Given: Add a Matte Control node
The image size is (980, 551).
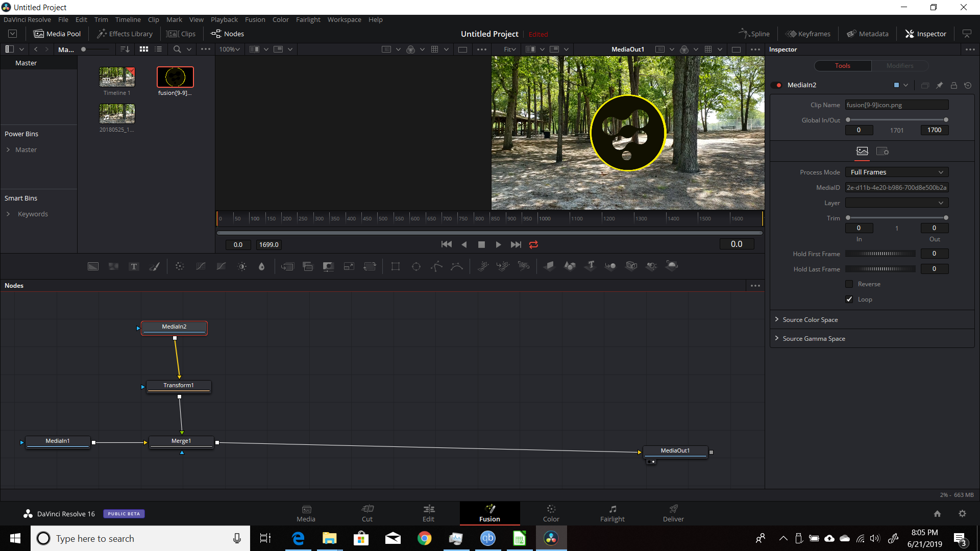Looking at the screenshot, I should point(328,266).
